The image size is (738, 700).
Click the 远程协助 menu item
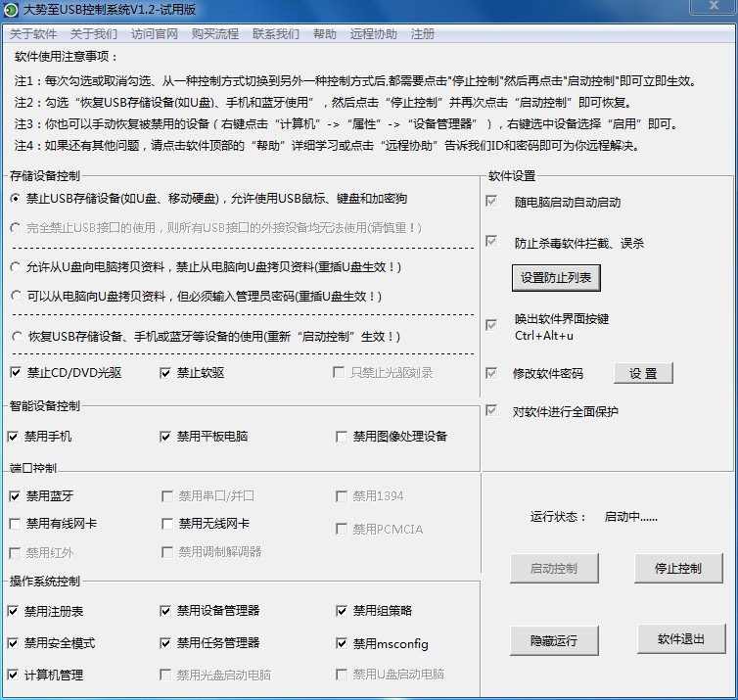pyautogui.click(x=374, y=33)
